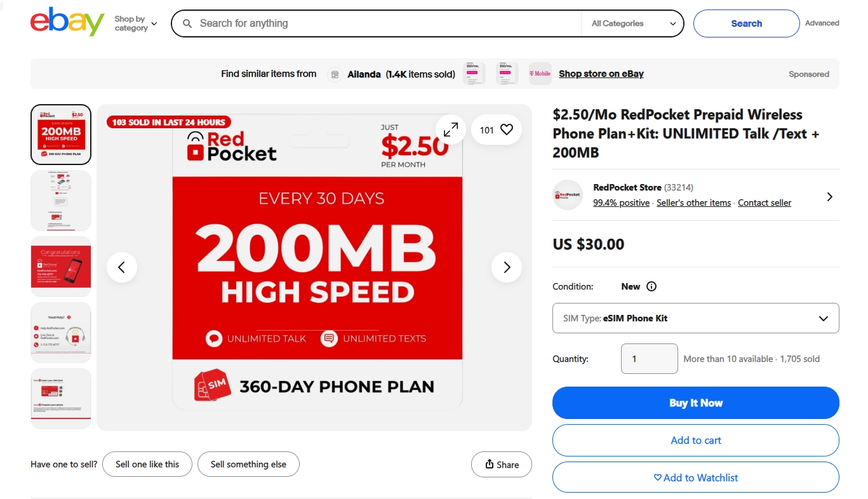Click the heart watchlist icon on image

[506, 130]
